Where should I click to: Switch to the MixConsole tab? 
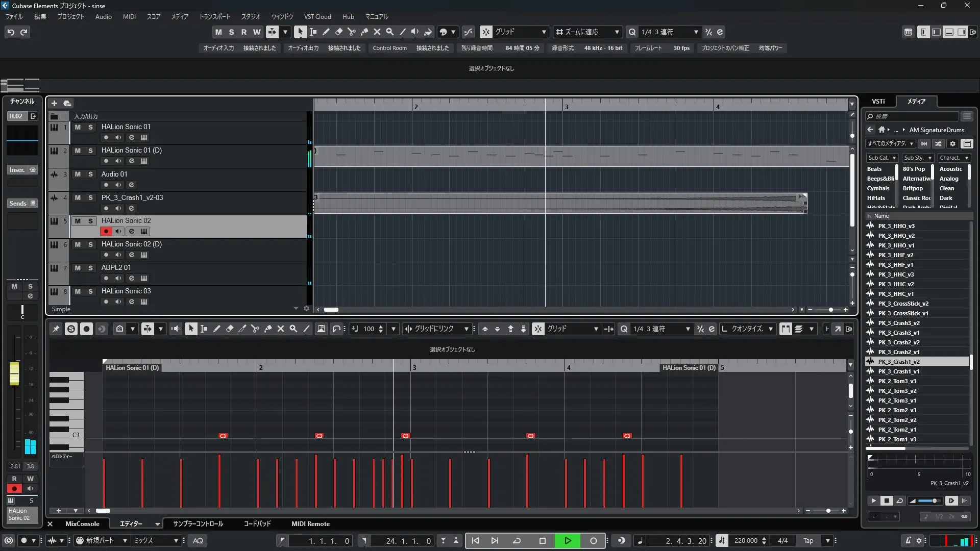(82, 524)
